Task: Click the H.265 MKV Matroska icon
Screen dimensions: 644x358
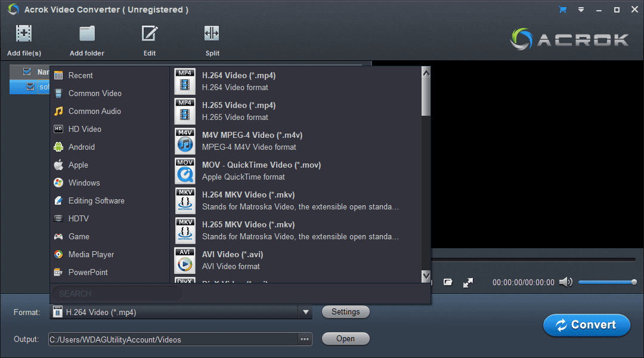Action: (x=185, y=230)
